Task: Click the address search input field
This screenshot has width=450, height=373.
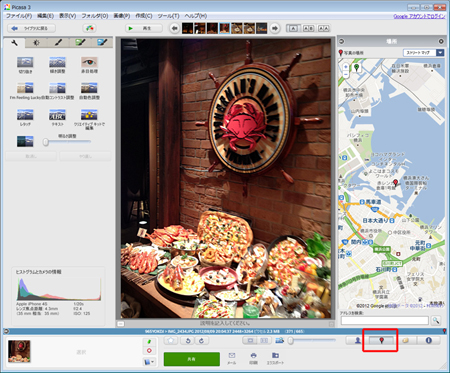Action: click(x=384, y=320)
